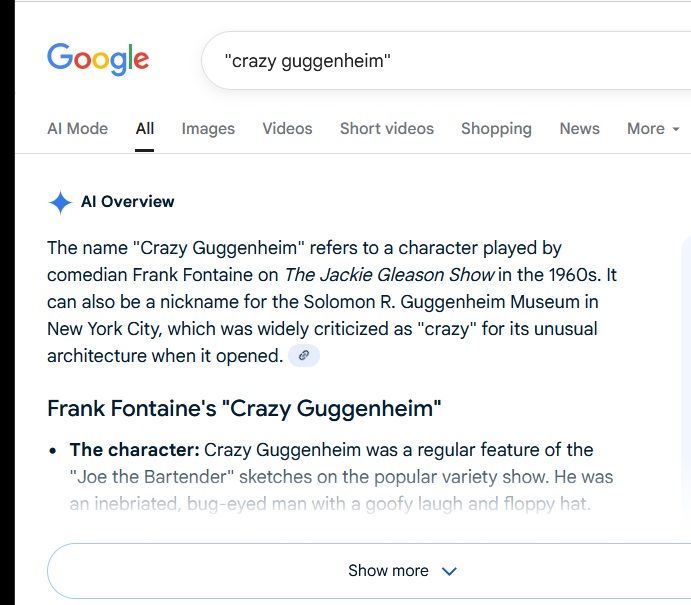Click the Google logo

coord(98,60)
